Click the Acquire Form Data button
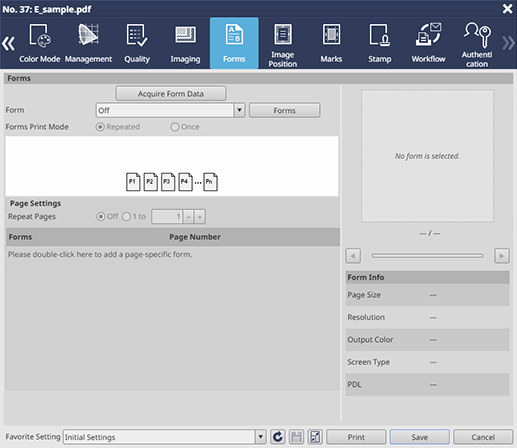This screenshot has height=448, width=517. pos(171,94)
